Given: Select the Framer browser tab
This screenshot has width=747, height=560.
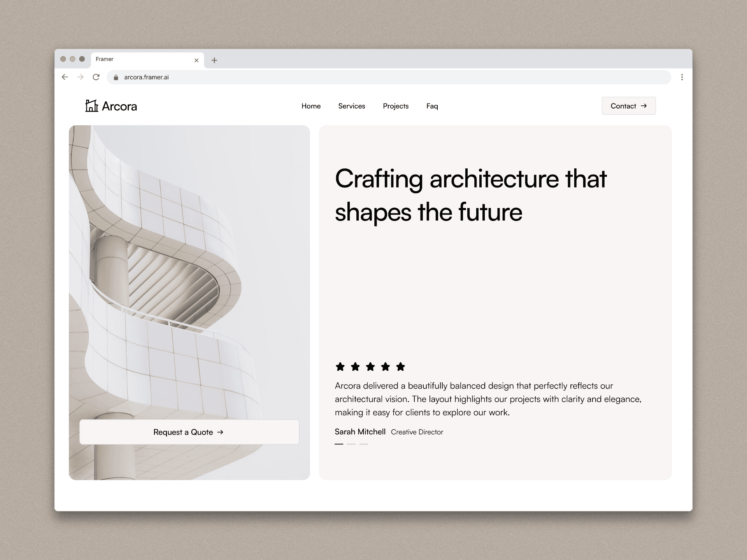Looking at the screenshot, I should click(x=147, y=60).
